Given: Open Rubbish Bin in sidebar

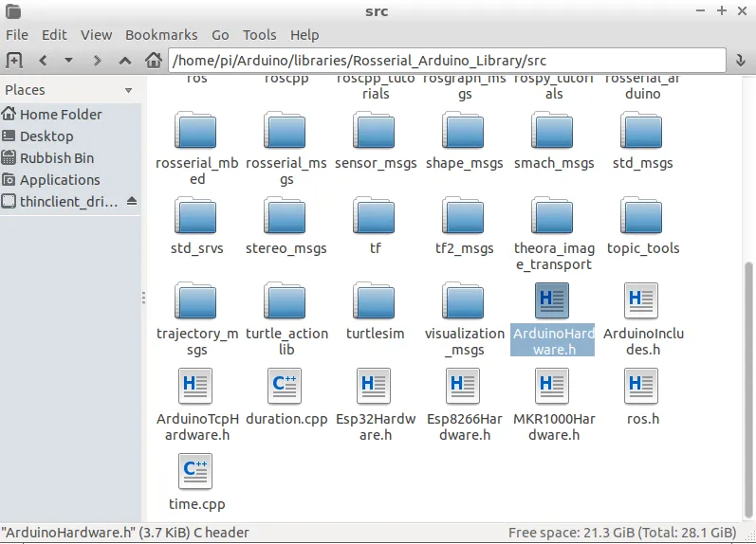Looking at the screenshot, I should [x=57, y=158].
